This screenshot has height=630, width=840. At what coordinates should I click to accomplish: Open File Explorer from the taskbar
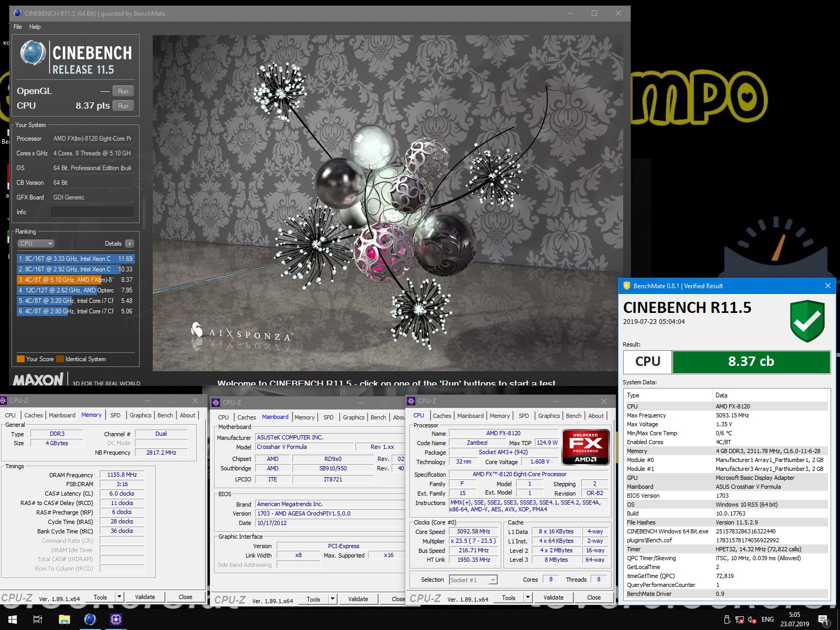coord(64,619)
